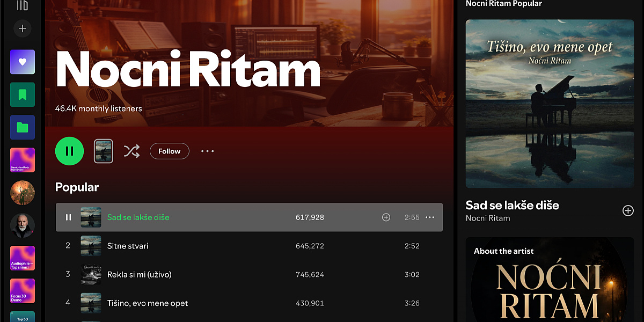Select the track Sitne stvari

pos(249,246)
